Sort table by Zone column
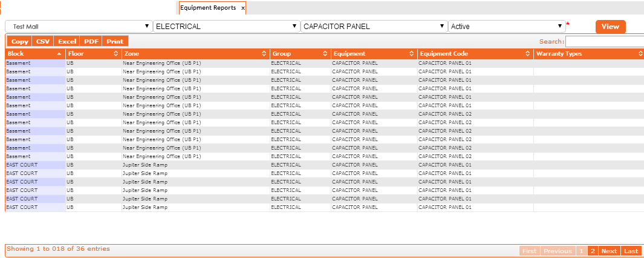 195,54
